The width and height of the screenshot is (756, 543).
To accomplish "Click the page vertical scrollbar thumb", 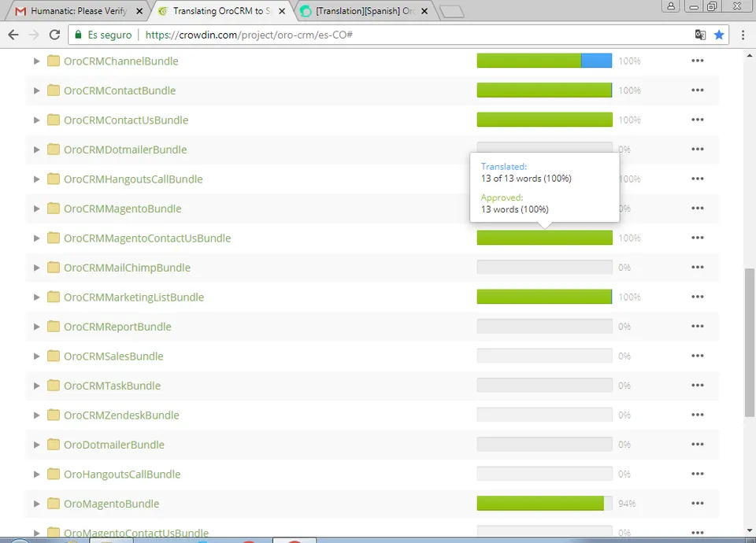I will point(749,342).
